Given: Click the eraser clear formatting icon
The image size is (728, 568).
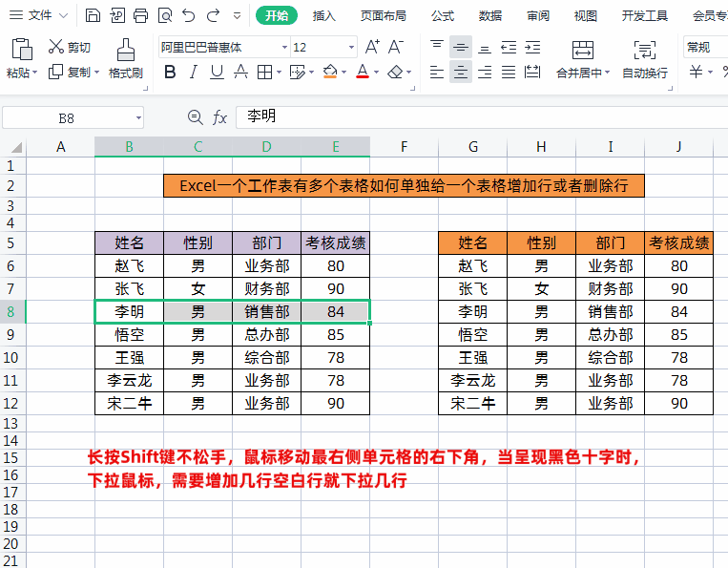Looking at the screenshot, I should pyautogui.click(x=395, y=72).
